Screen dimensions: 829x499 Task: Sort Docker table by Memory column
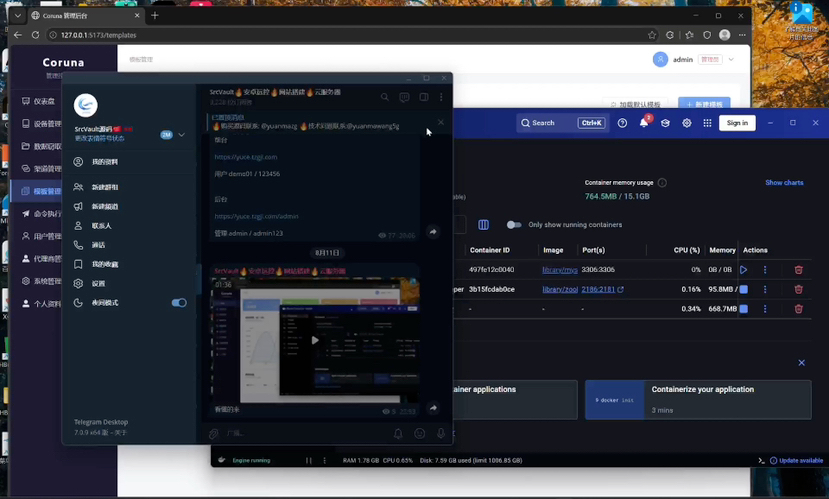pyautogui.click(x=722, y=250)
